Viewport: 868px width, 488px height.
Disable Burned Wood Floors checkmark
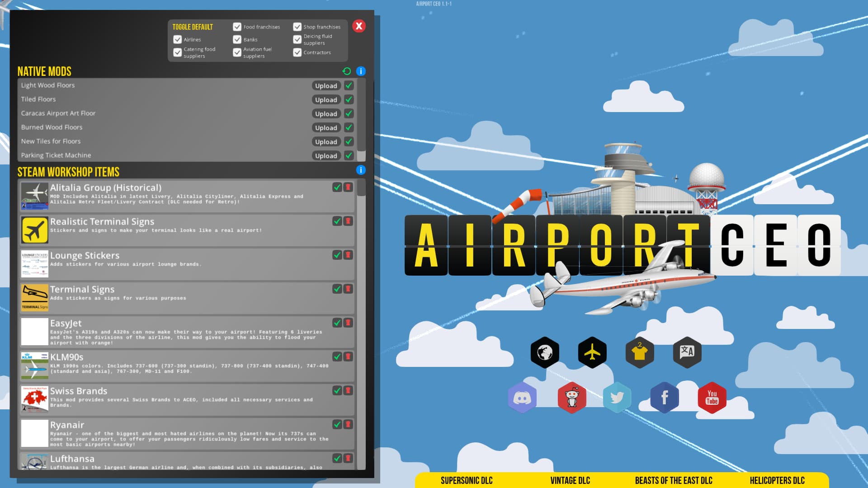click(349, 127)
